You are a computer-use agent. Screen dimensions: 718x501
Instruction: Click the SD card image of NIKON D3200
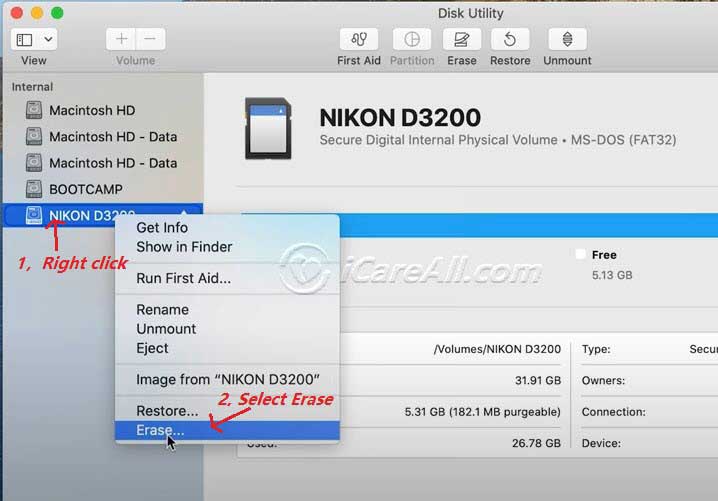(x=268, y=128)
